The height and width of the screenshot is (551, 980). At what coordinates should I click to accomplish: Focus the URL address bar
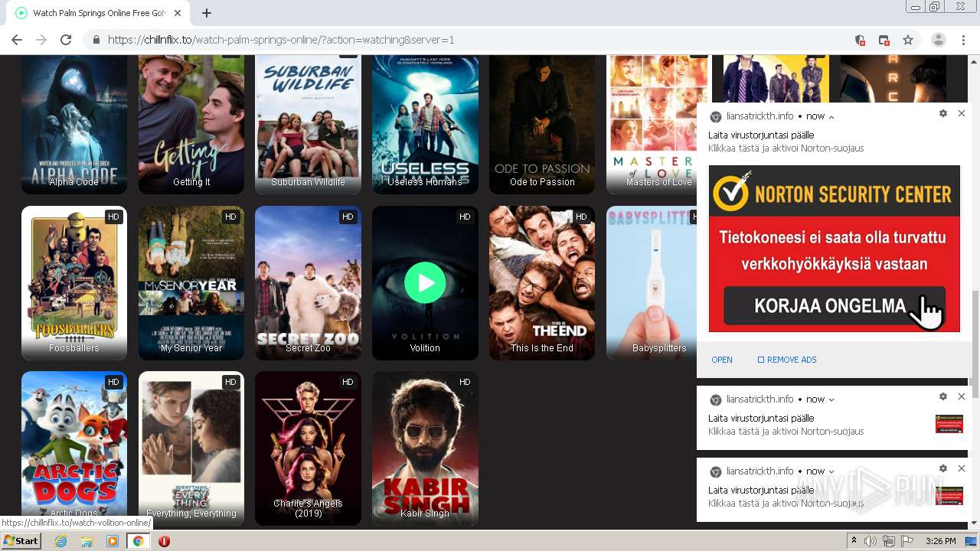(475, 40)
